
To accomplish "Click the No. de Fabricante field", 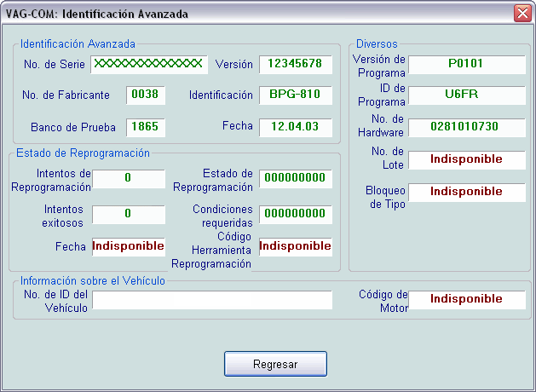I will [x=146, y=95].
